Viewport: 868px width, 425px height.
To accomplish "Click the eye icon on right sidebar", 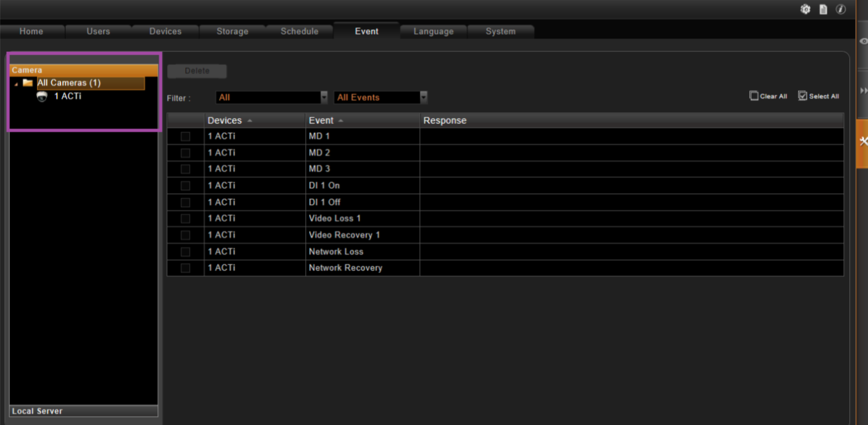I will click(863, 41).
